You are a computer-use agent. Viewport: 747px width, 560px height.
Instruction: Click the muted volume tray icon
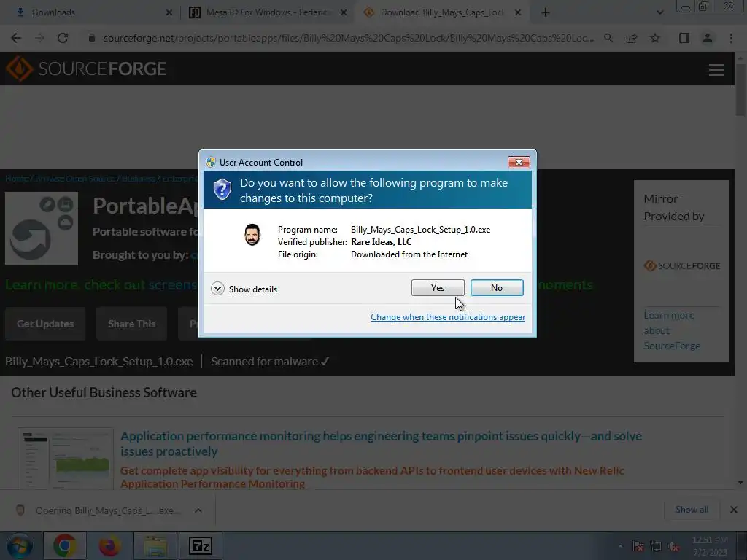tap(673, 547)
